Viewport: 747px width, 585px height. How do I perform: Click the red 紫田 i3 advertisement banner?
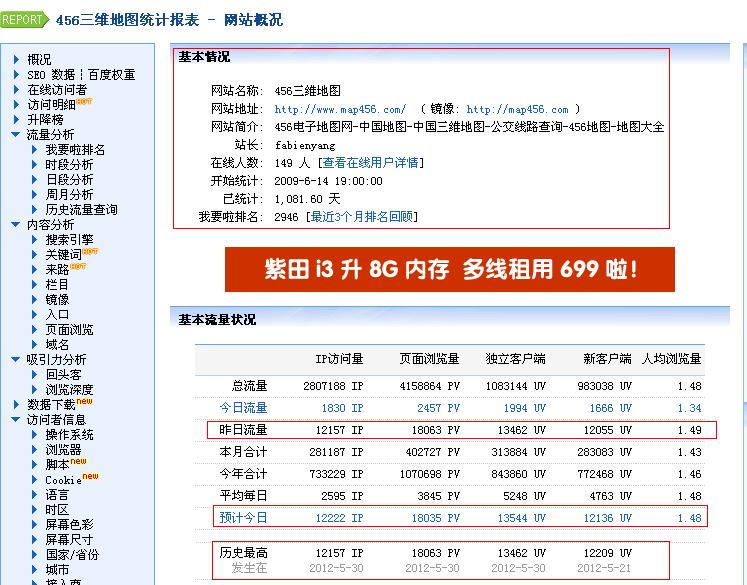point(449,270)
